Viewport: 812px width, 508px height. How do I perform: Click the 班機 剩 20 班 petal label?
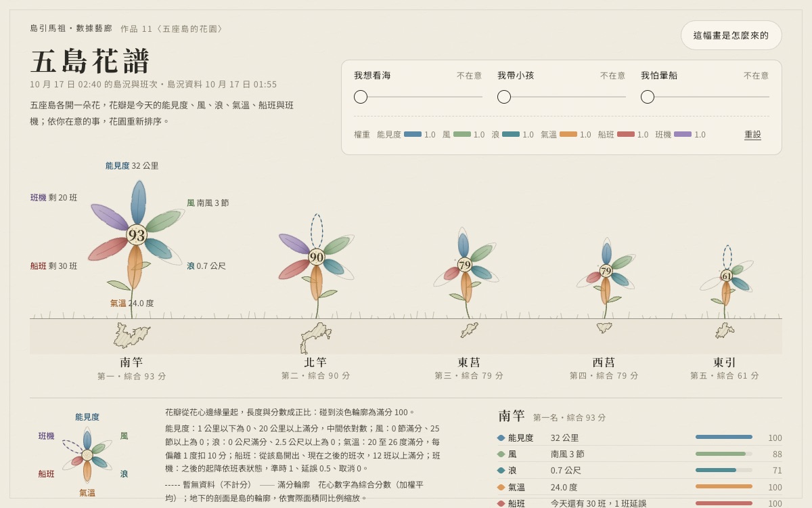click(54, 198)
